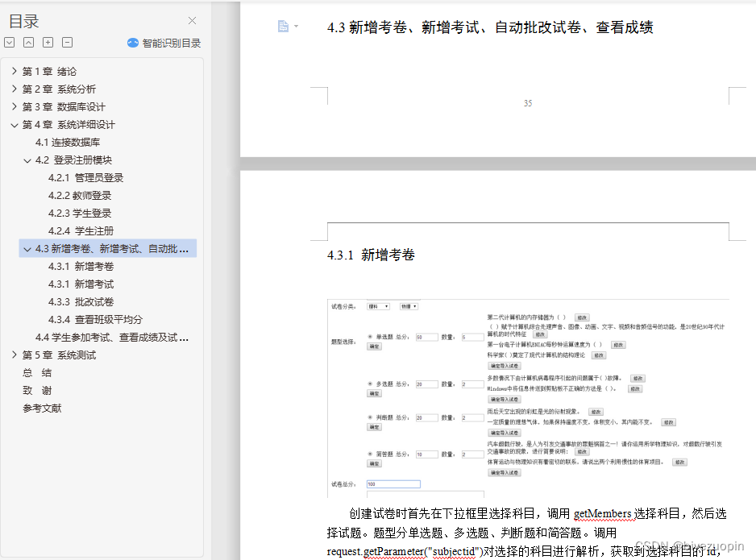The image size is (756, 560).
Task: Check the 判断题 checkbox in the exam form
Action: tap(368, 416)
